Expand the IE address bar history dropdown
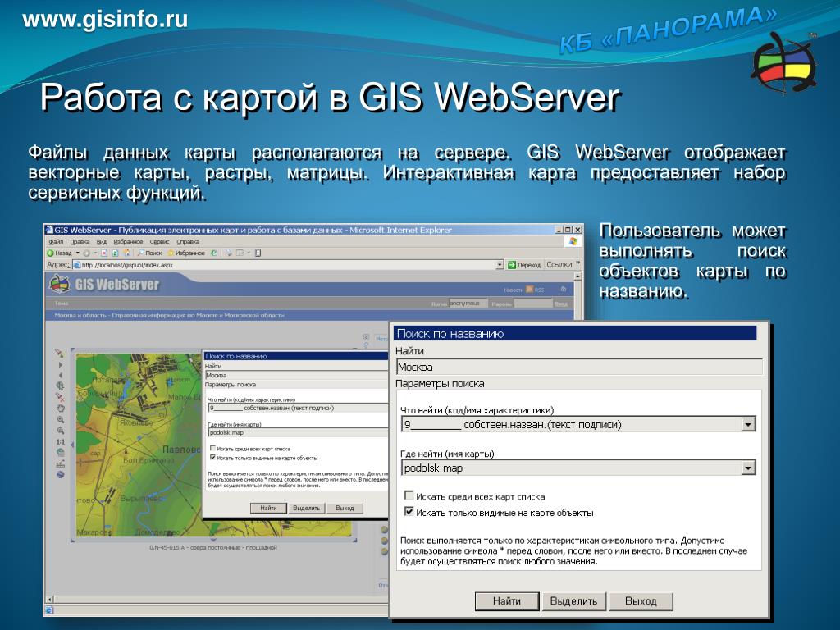 pos(500,265)
